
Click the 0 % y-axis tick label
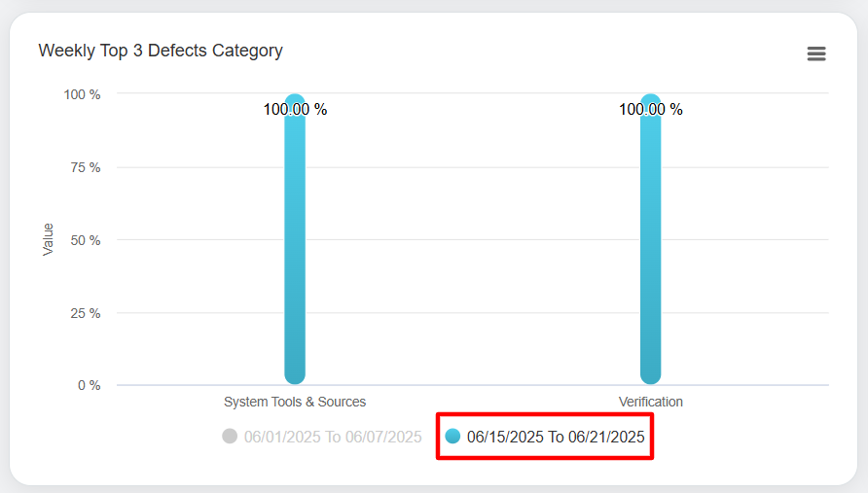(x=87, y=385)
